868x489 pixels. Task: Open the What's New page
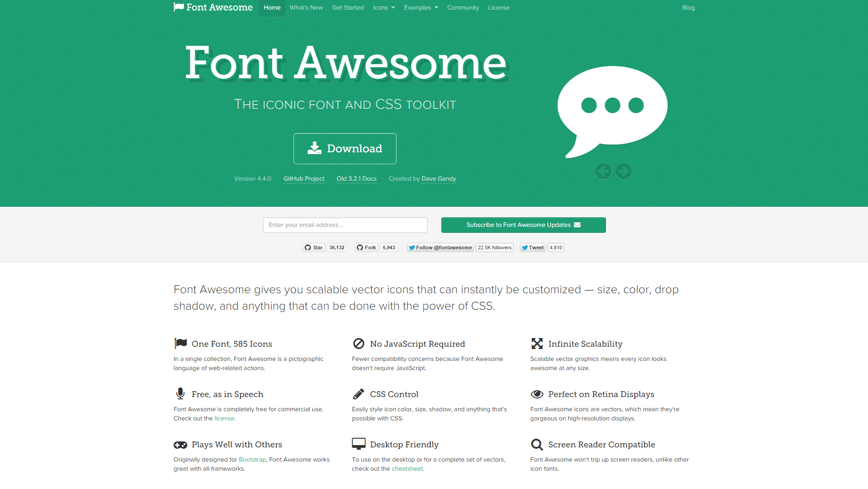coord(306,8)
